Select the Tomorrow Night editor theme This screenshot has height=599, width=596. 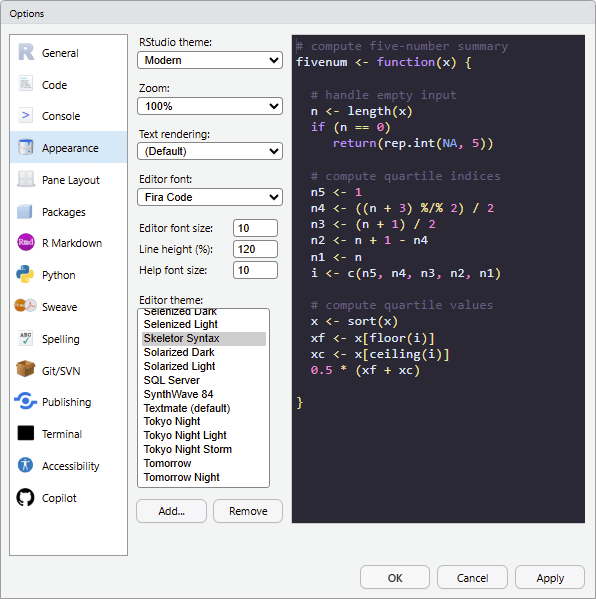click(x=204, y=477)
